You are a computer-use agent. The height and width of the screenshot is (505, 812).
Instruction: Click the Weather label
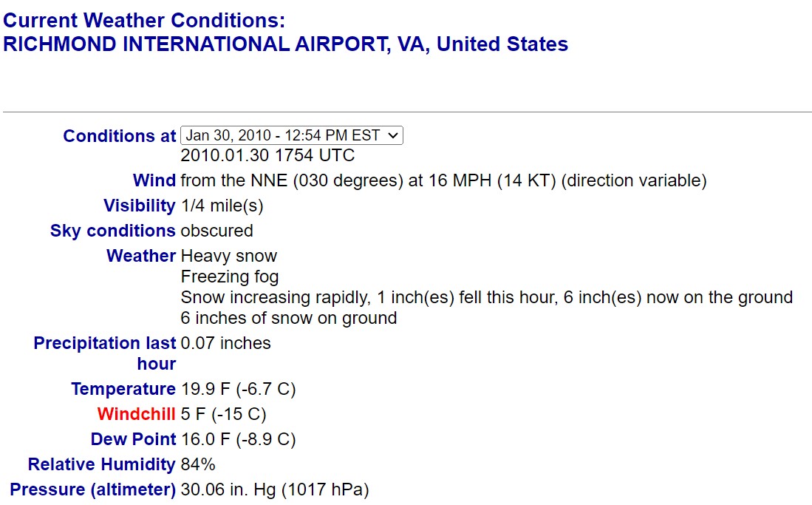click(141, 256)
